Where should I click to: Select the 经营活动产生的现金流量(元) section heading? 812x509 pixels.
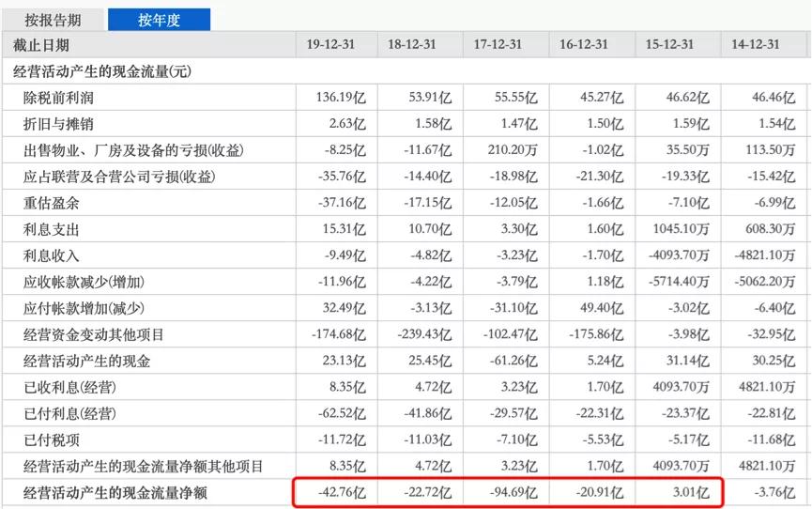click(102, 71)
